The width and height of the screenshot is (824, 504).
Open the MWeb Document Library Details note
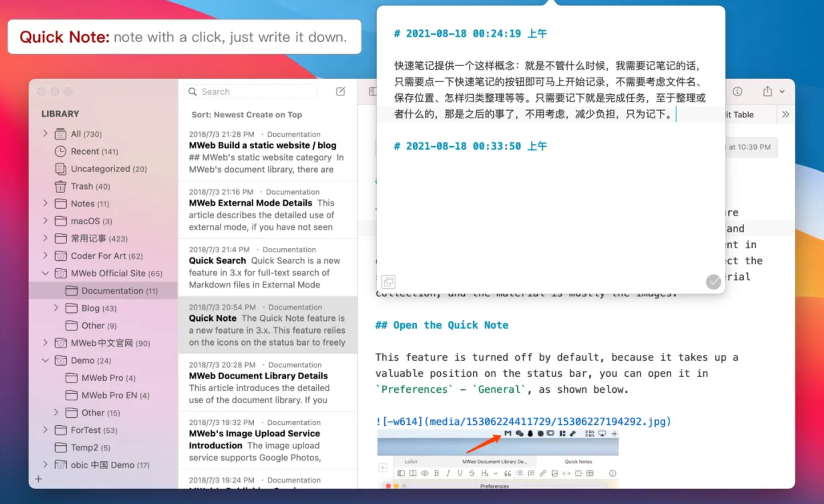pyautogui.click(x=268, y=382)
